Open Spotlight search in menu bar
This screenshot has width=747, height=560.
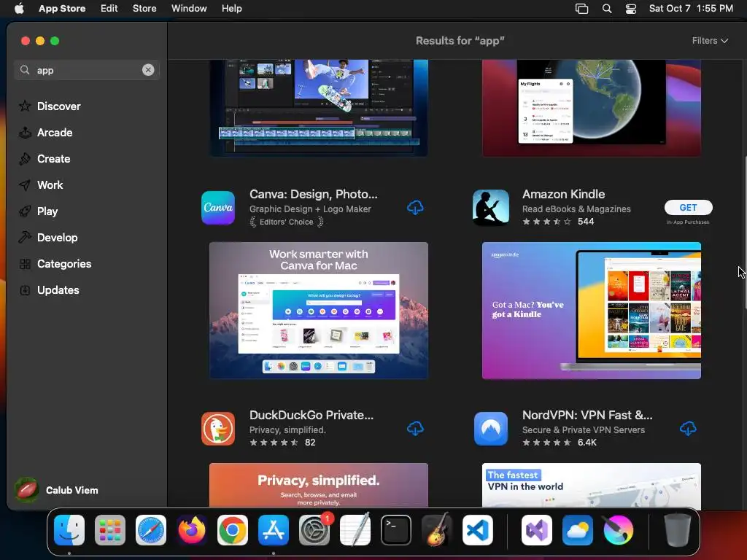[x=607, y=8]
